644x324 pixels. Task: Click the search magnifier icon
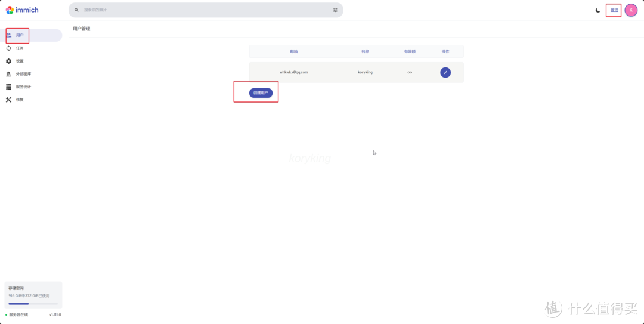(76, 10)
